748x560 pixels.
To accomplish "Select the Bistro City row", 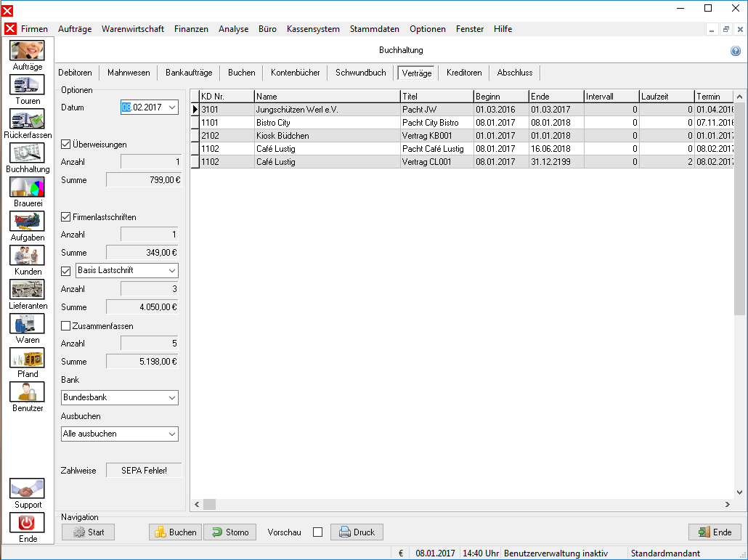I will pos(463,123).
